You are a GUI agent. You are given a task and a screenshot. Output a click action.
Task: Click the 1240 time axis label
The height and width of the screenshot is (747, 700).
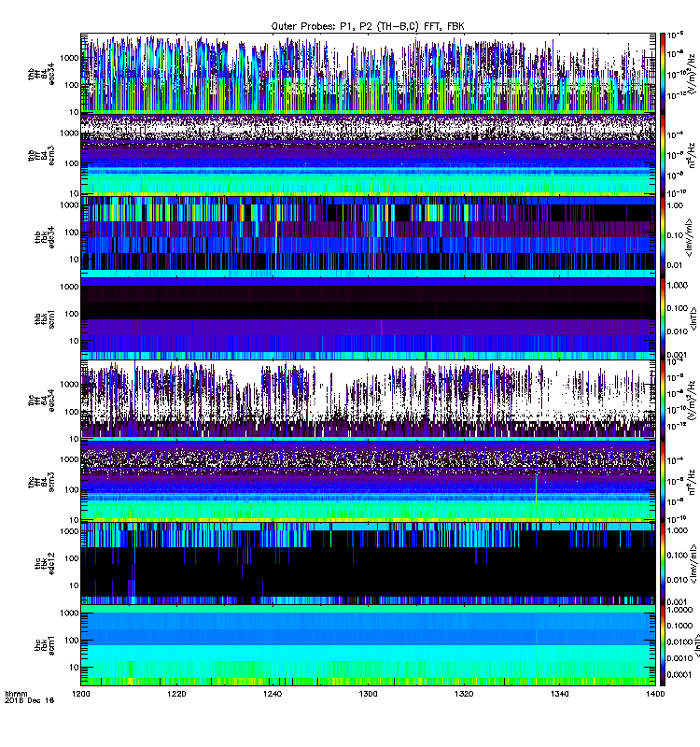click(273, 694)
